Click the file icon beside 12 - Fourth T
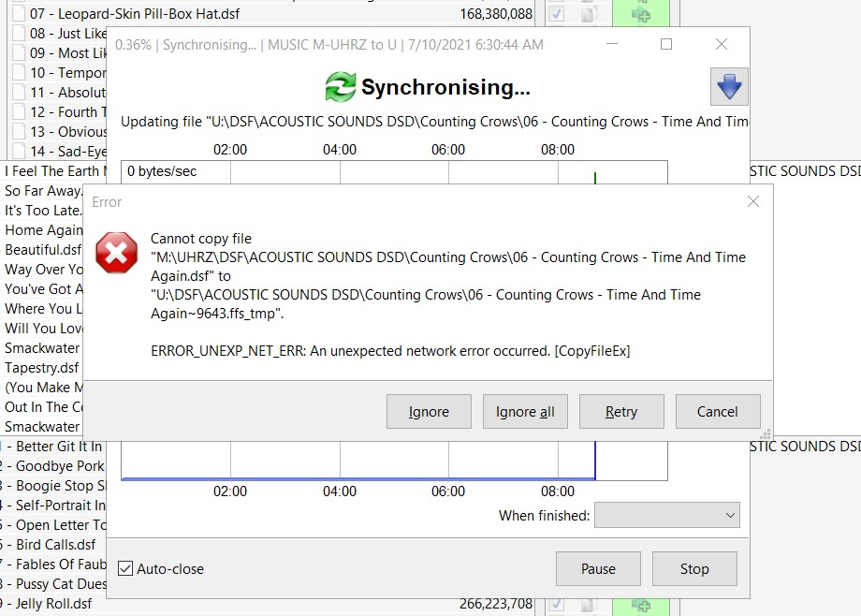Screen dimensions: 861x616 (20, 112)
